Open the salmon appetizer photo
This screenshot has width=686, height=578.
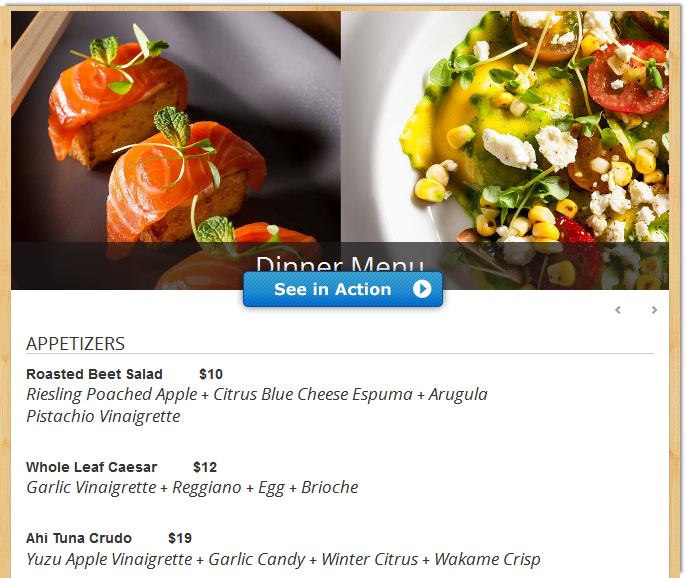(176, 127)
